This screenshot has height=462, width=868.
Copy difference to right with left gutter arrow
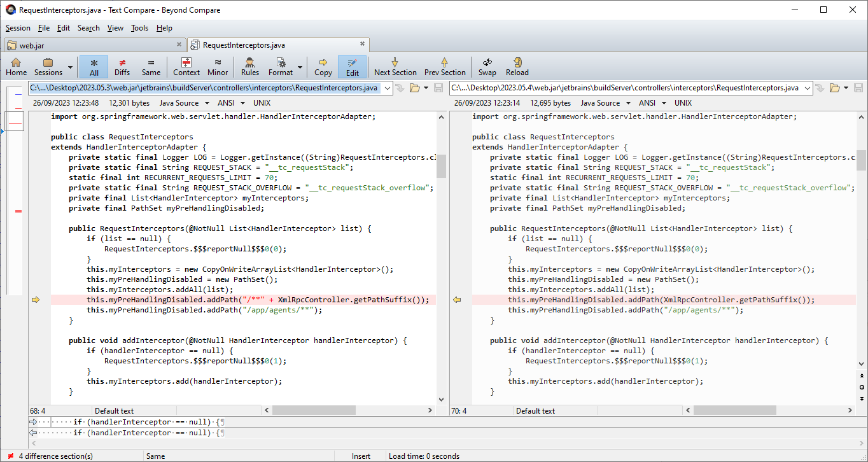36,300
